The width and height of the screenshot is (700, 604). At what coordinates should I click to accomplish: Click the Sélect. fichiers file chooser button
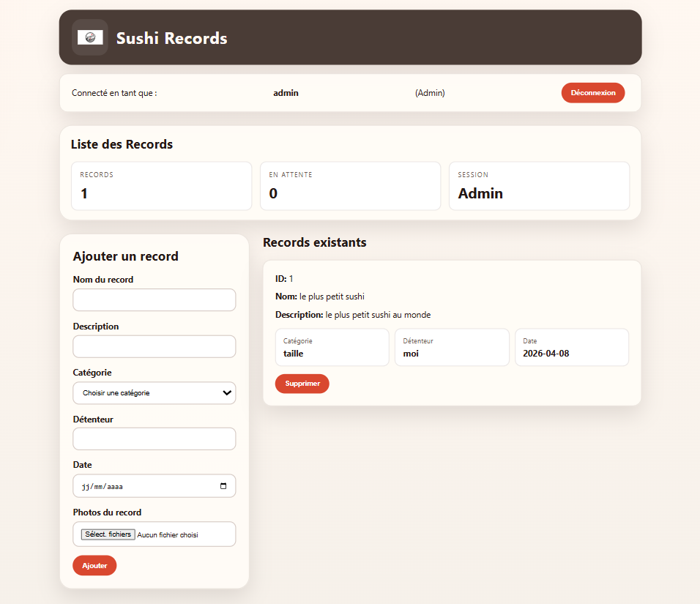coord(108,534)
